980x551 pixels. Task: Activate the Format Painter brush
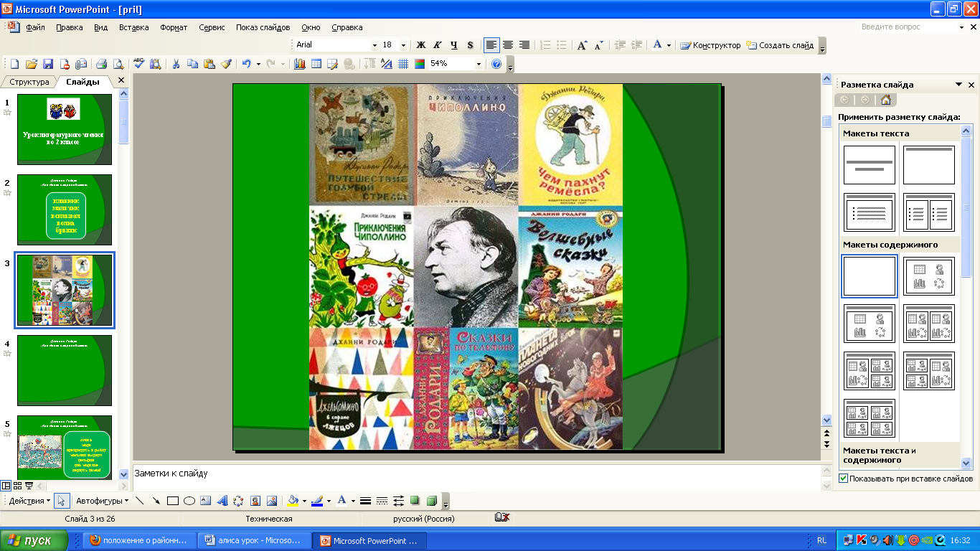226,64
